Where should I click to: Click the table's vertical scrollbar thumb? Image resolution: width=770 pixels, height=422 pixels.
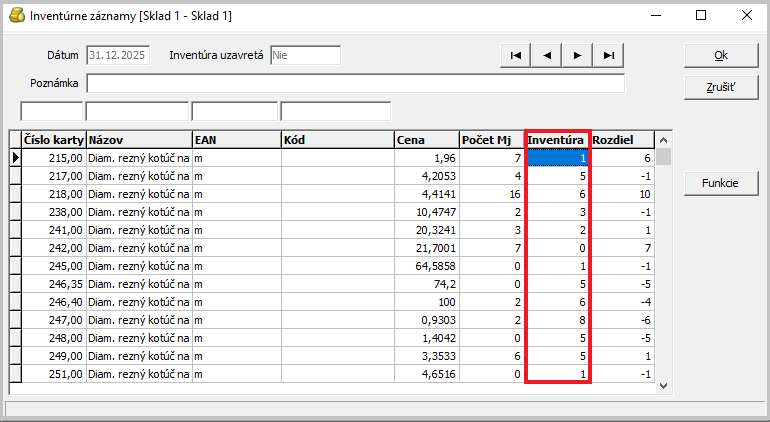[663, 157]
